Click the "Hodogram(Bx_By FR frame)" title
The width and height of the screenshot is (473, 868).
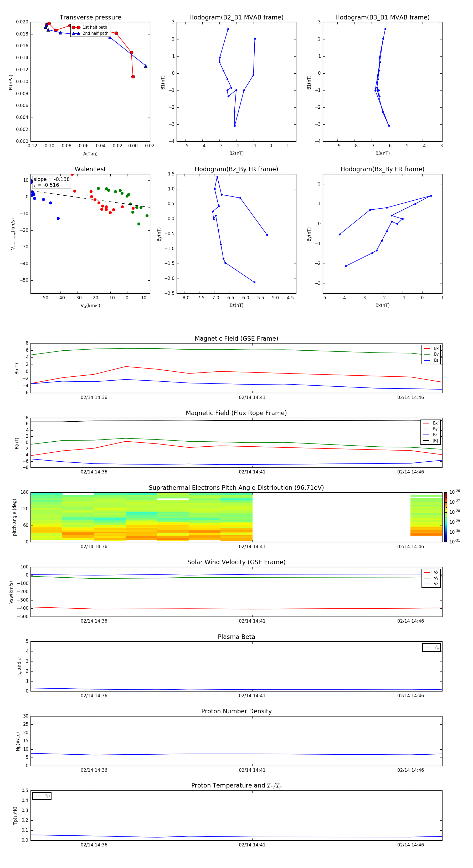[382, 169]
